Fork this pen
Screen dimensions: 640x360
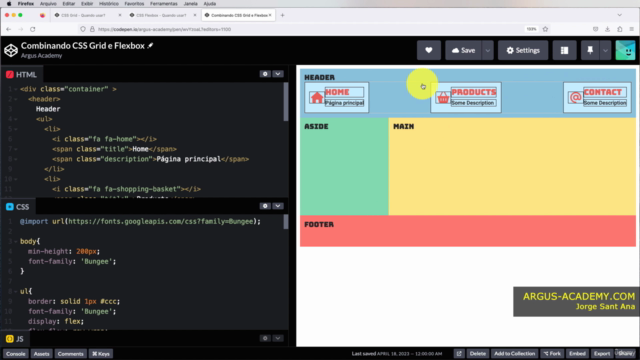pos(552,353)
